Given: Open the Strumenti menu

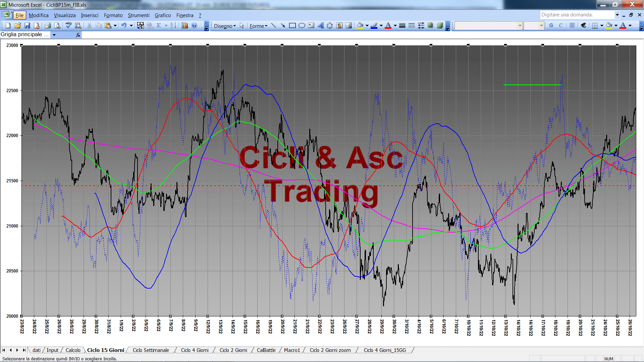Looking at the screenshot, I should coord(139,15).
